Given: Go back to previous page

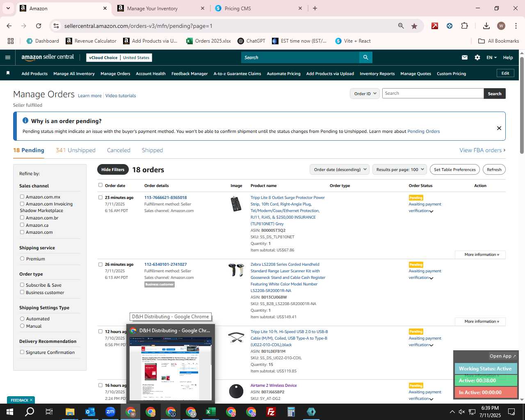Looking at the screenshot, I should click(x=9, y=26).
